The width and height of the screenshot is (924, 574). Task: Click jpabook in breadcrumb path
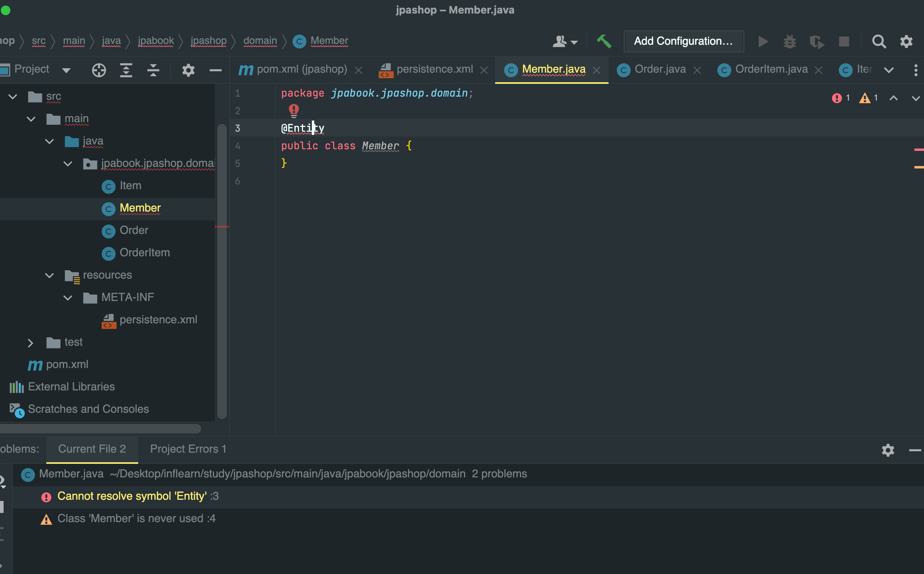click(156, 41)
